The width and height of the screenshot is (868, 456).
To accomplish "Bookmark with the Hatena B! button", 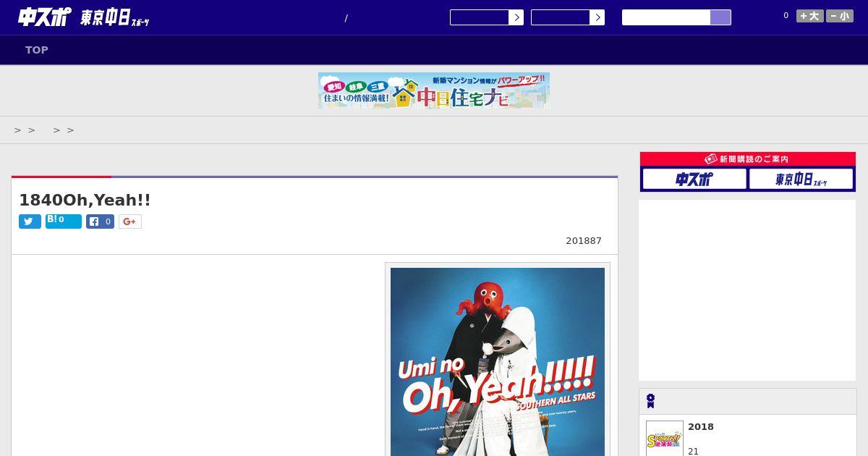I will pyautogui.click(x=64, y=221).
